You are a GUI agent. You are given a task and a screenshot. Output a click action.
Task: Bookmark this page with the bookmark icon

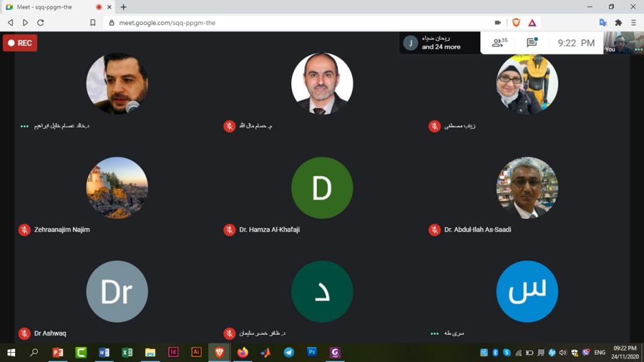(92, 23)
